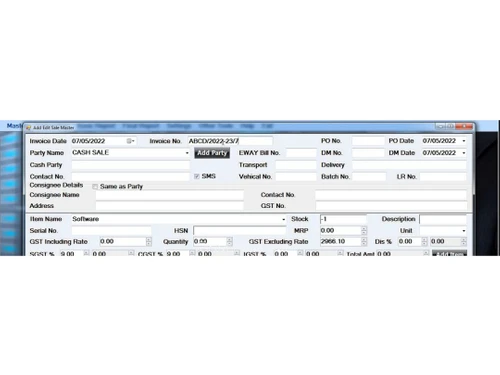Toggle the SMS checkbox
500x375 pixels.
pos(197,176)
